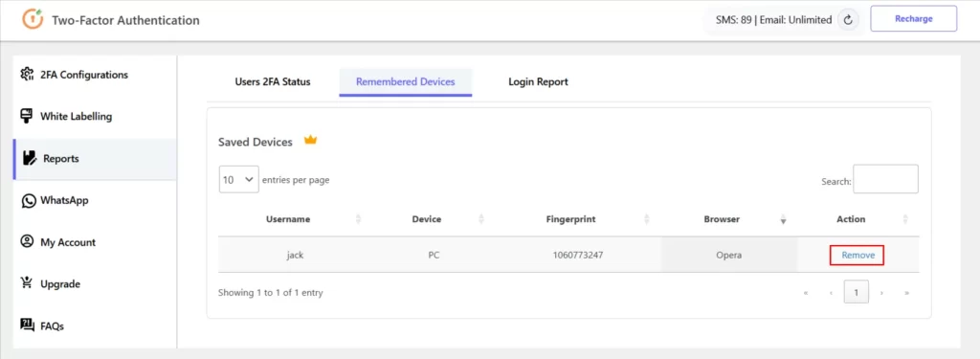Expand the entries per page dropdown
The width and height of the screenshot is (980, 359).
[238, 180]
